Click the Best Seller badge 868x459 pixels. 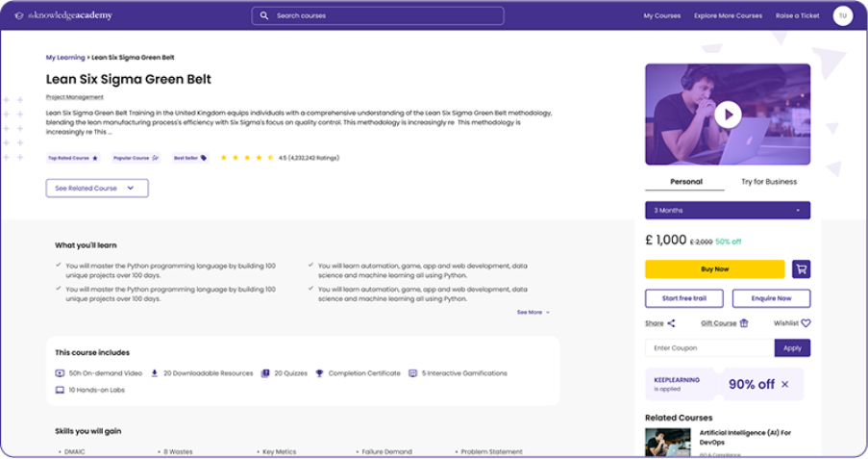point(190,158)
